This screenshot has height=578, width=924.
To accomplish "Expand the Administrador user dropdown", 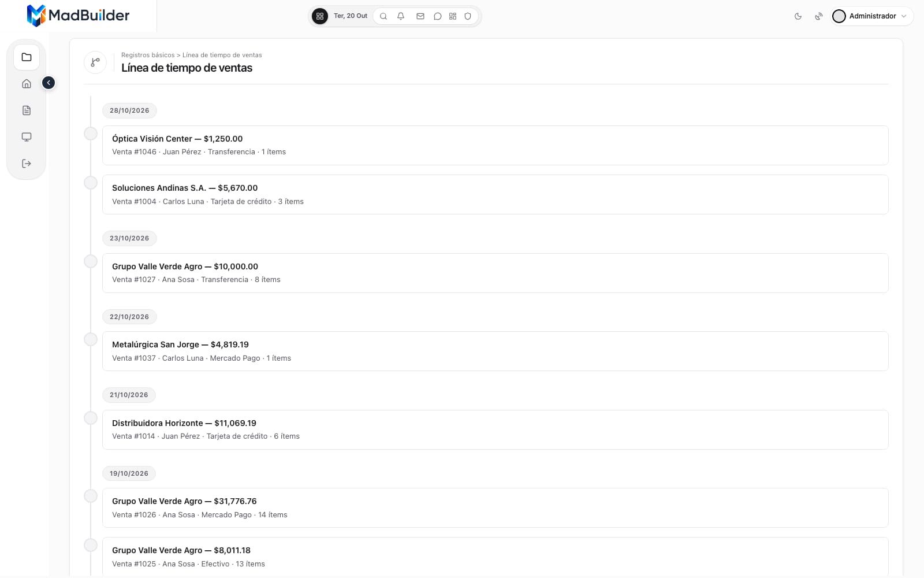I will [873, 16].
